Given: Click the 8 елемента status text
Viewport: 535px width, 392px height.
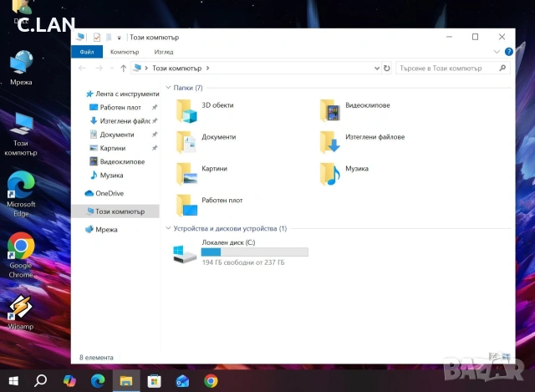Looking at the screenshot, I should tap(96, 358).
